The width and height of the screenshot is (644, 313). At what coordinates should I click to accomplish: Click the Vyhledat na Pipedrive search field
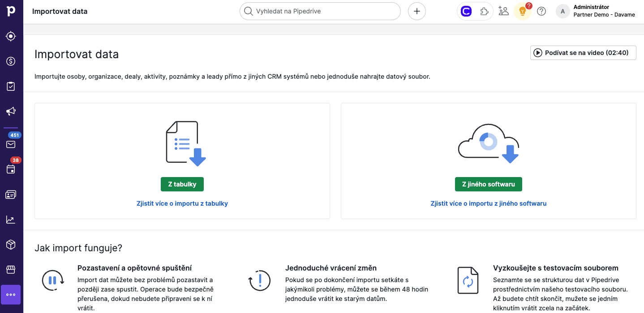tap(325, 11)
